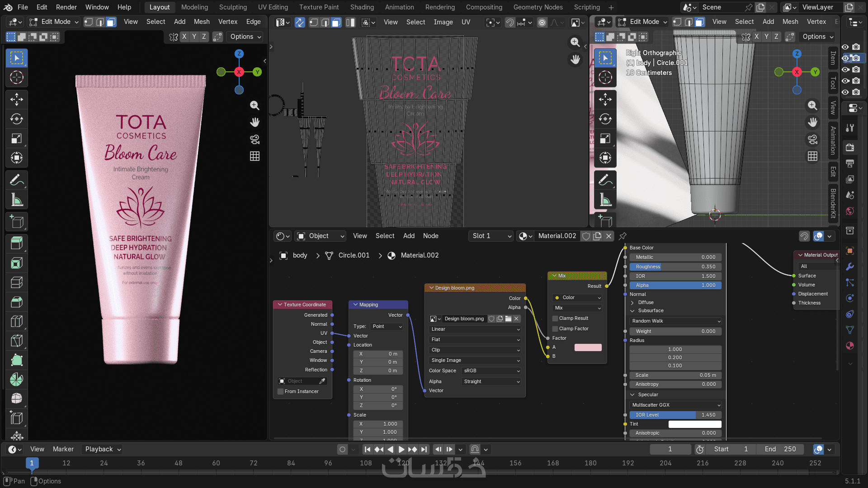Open Random Walk subsurface method dropdown
The height and width of the screenshot is (488, 868).
pos(676,321)
